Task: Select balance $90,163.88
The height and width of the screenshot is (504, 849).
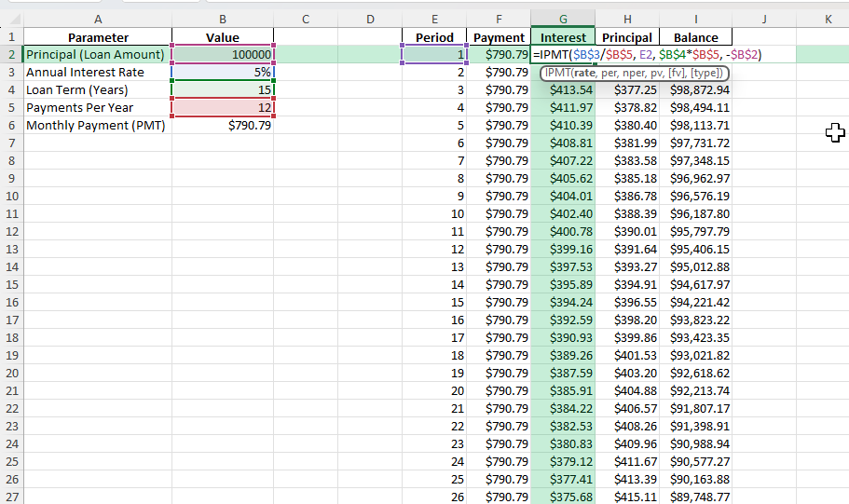Action: click(696, 479)
